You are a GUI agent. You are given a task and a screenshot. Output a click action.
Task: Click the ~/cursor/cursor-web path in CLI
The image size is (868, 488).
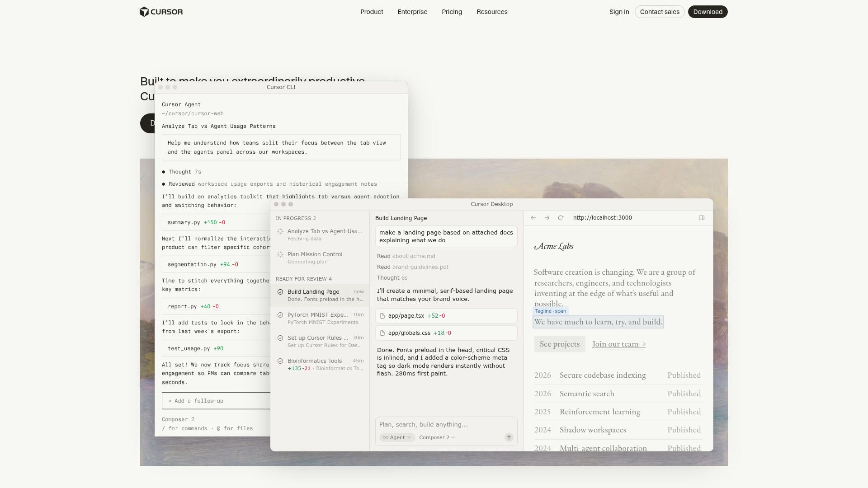coord(193,113)
